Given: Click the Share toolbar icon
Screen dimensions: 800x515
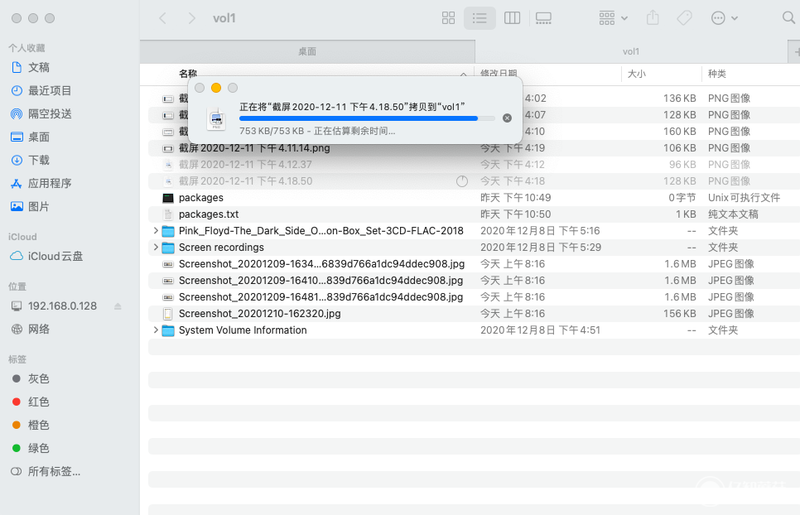Looking at the screenshot, I should (653, 18).
